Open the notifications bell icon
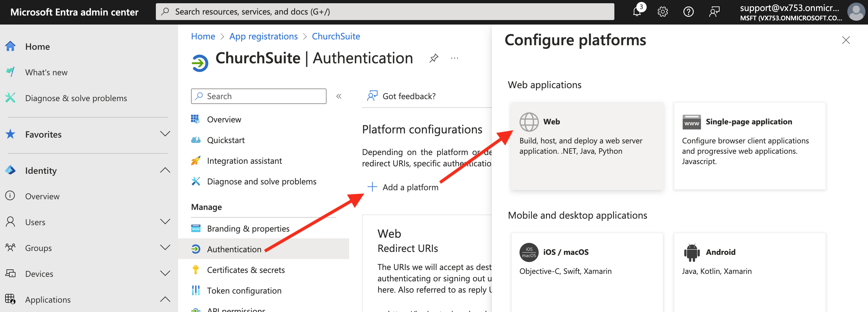868x312 pixels. [x=637, y=12]
